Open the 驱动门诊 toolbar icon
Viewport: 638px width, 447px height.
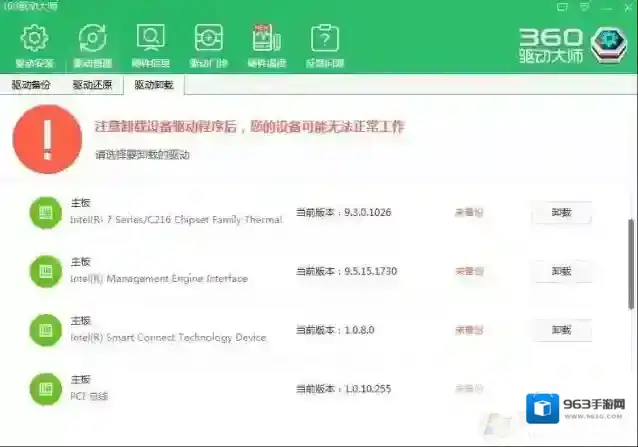point(208,40)
